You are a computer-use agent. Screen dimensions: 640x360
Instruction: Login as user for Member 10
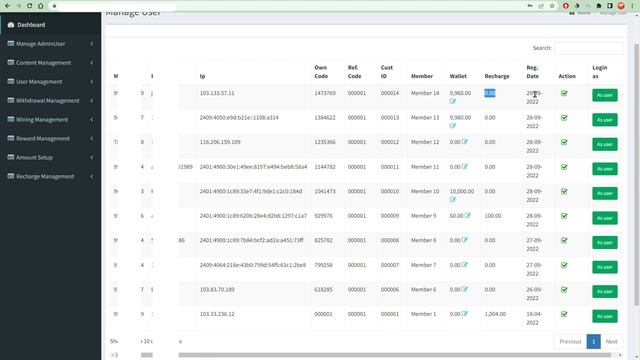pos(604,193)
